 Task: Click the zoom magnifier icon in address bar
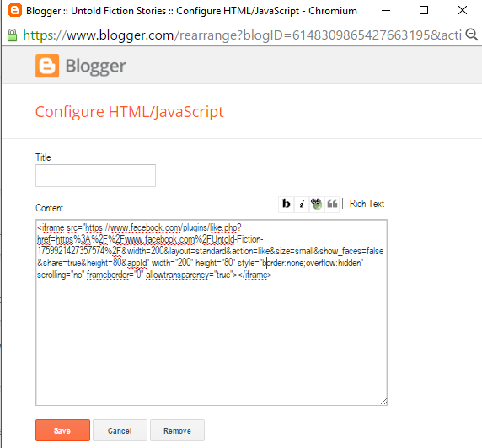pos(472,35)
